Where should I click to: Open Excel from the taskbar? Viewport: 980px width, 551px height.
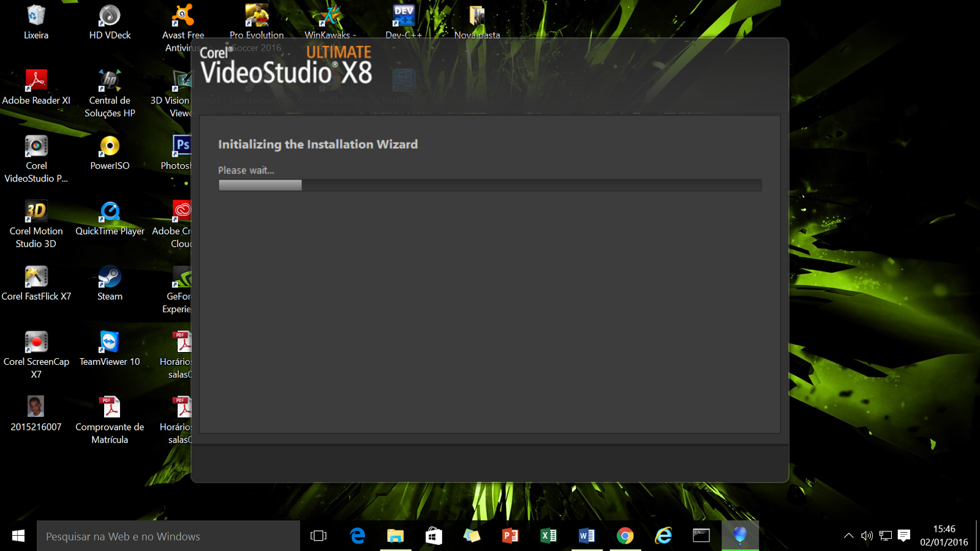549,536
